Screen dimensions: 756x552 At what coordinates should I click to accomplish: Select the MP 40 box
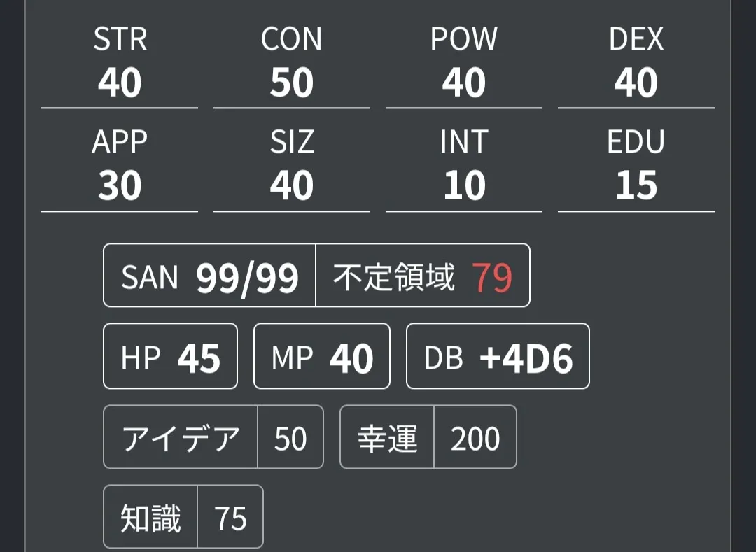pos(321,357)
